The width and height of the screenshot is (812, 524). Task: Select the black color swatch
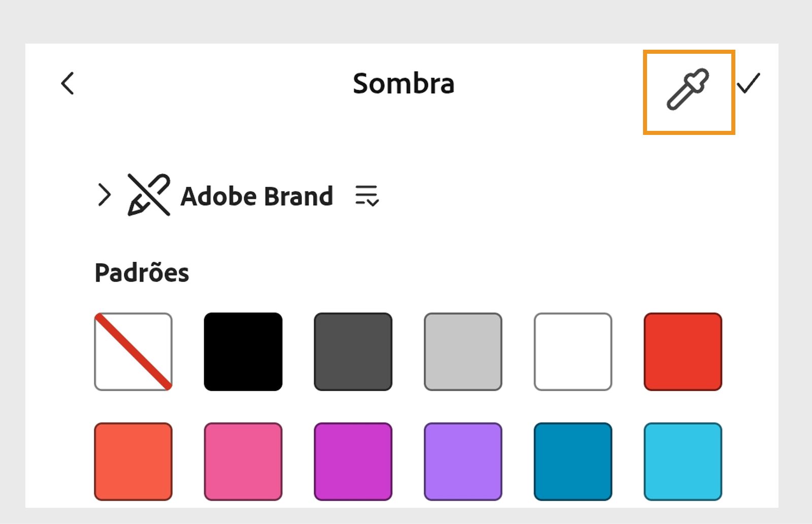[x=243, y=352]
